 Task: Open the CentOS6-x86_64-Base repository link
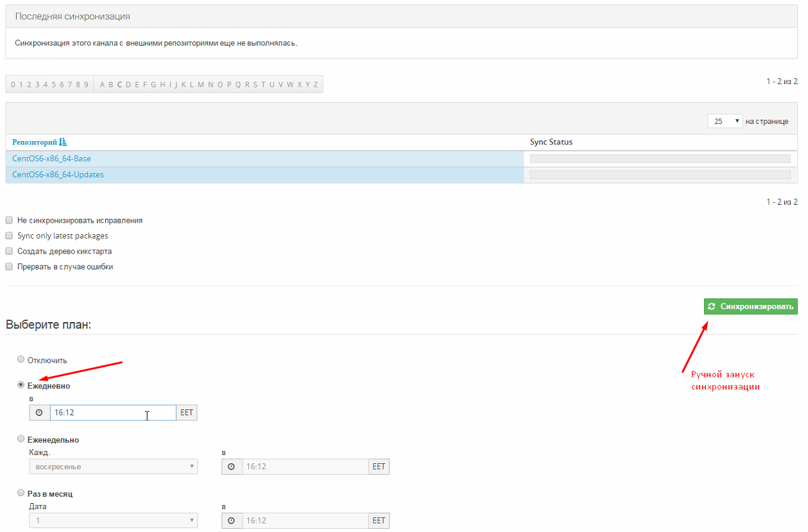(51, 159)
